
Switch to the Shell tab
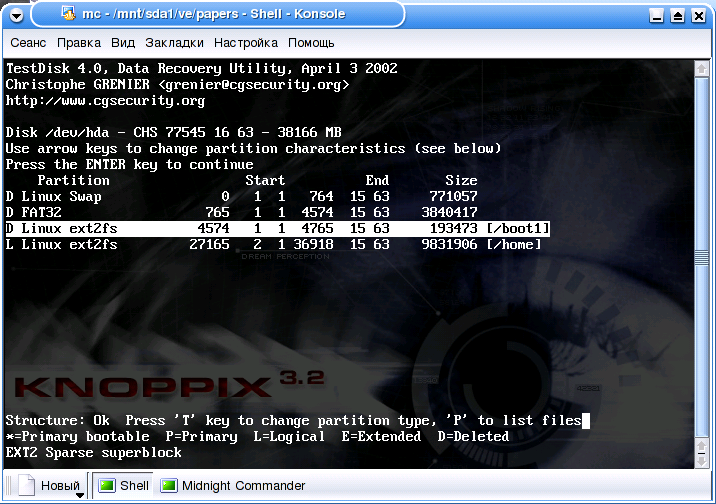tap(124, 485)
